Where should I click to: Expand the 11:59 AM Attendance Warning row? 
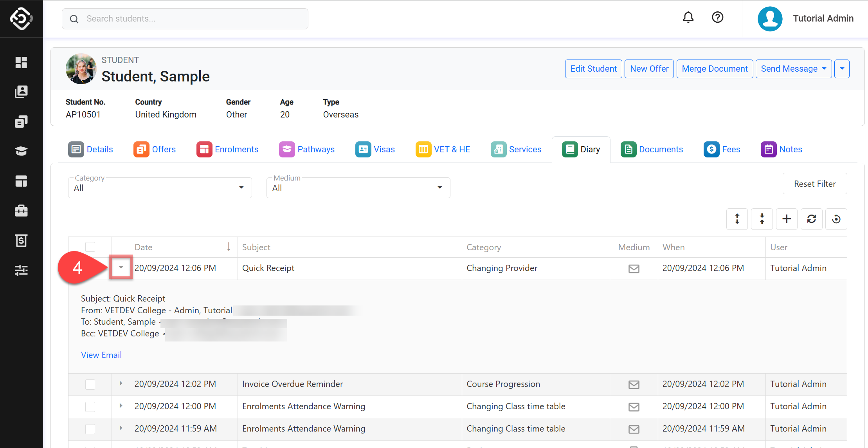click(x=121, y=428)
